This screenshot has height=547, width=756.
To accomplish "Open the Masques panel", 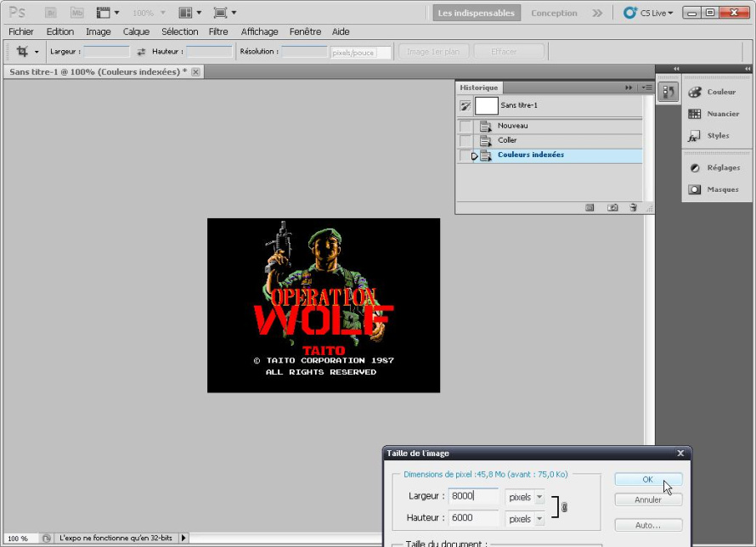I will pos(713,189).
